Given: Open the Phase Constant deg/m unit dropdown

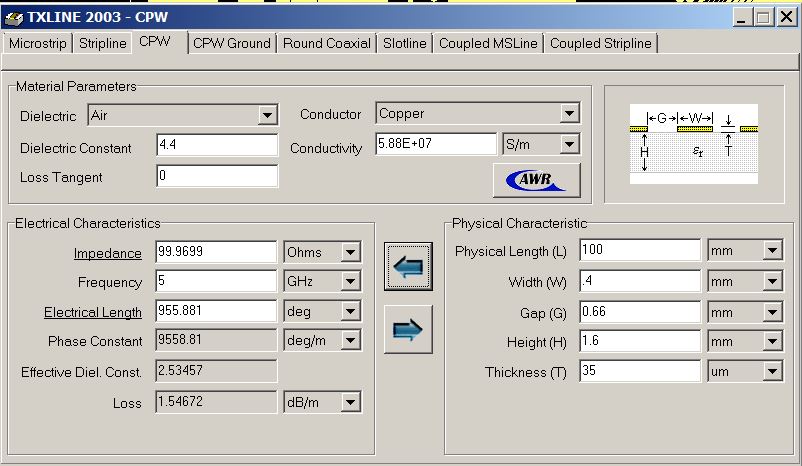Looking at the screenshot, I should [350, 340].
